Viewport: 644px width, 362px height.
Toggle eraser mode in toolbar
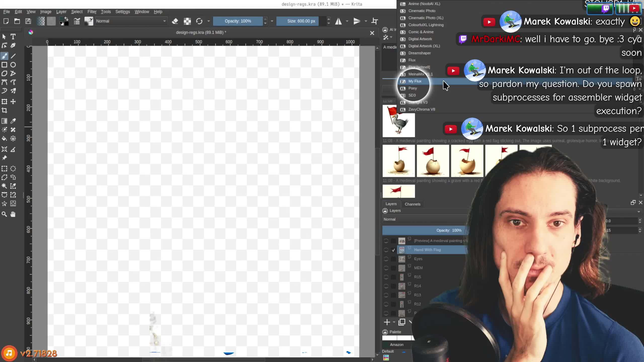coord(175,21)
